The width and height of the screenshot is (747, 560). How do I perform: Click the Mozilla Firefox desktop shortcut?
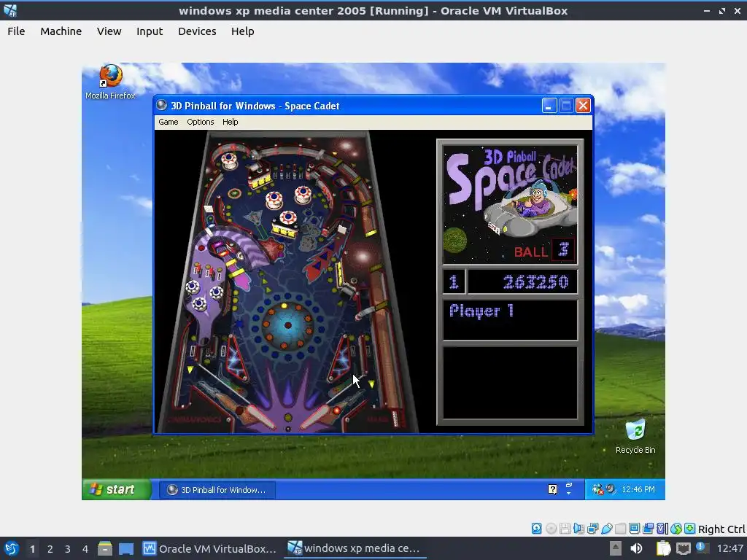(111, 82)
